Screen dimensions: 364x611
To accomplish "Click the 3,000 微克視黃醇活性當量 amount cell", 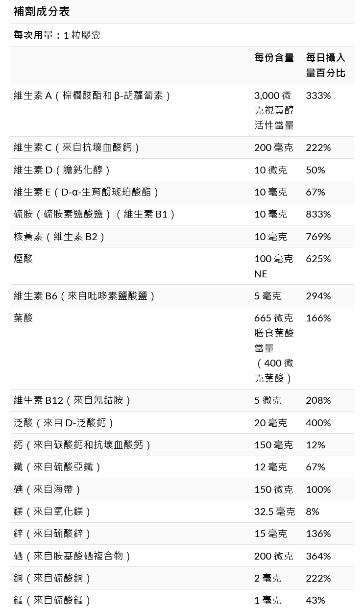I will 274,110.
